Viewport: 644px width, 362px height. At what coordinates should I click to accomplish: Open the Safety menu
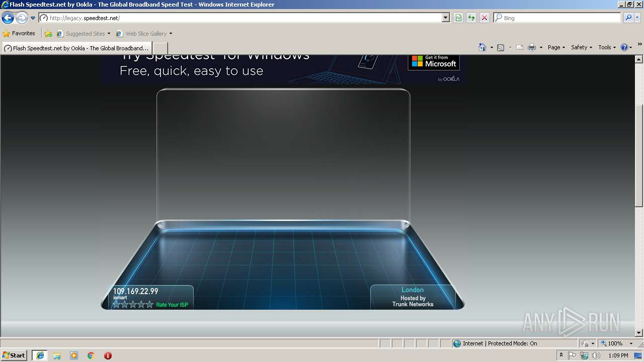pyautogui.click(x=582, y=47)
